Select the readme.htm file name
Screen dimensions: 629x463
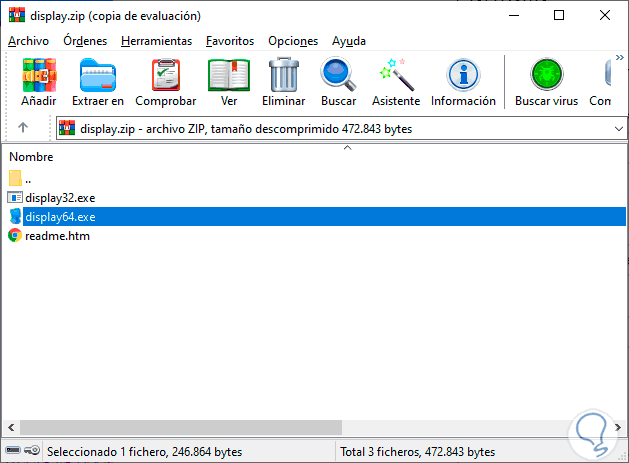[x=57, y=236]
